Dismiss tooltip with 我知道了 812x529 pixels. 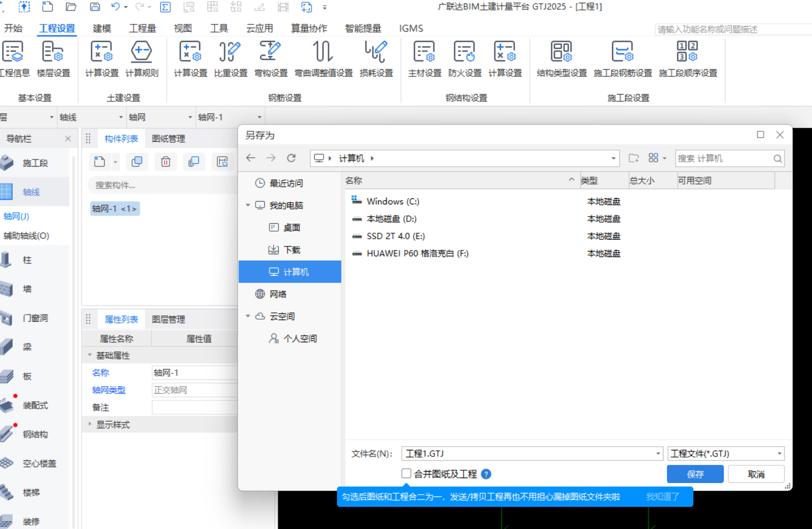click(662, 497)
